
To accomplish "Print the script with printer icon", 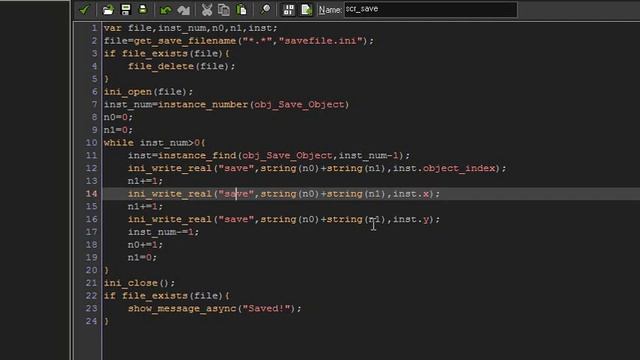I will pyautogui.click(x=143, y=9).
